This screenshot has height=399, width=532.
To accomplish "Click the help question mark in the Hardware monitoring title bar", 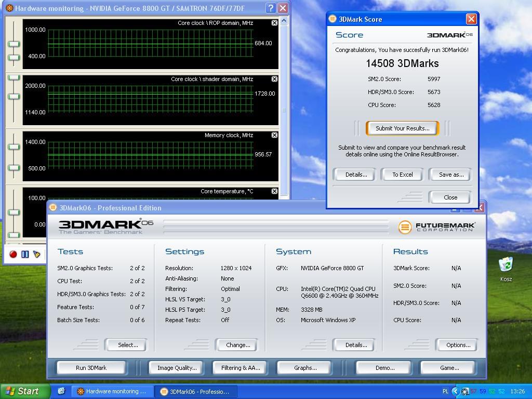I will [270, 8].
